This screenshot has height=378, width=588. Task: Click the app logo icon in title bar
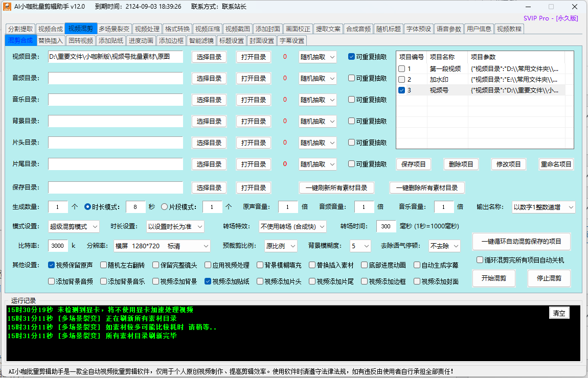(7, 7)
